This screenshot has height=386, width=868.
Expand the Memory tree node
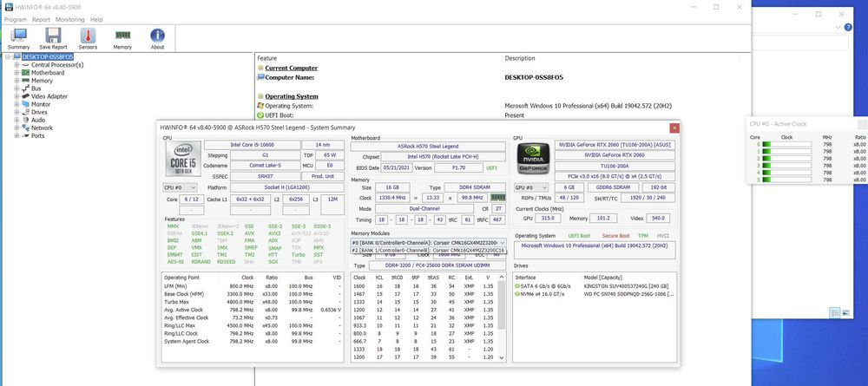(x=16, y=81)
